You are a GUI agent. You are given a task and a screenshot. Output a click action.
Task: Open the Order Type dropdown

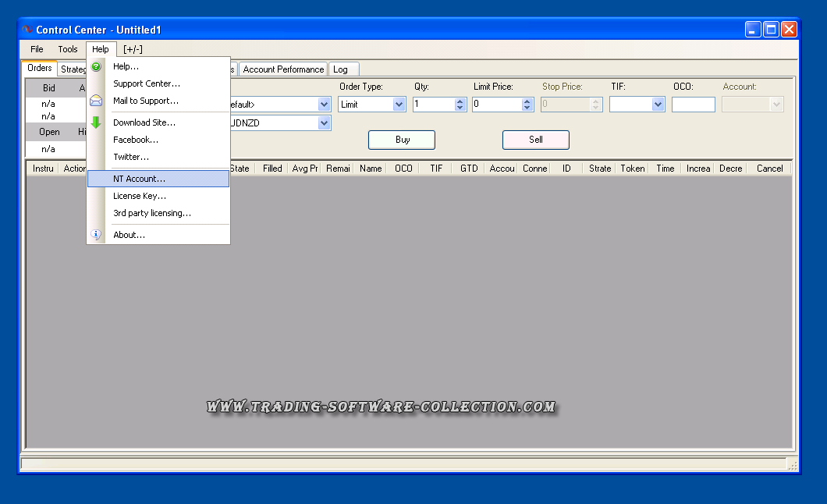pos(399,105)
